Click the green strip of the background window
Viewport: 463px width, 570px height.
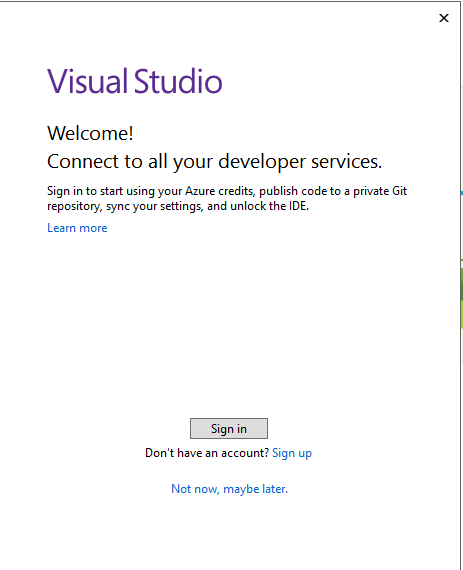tap(462, 298)
